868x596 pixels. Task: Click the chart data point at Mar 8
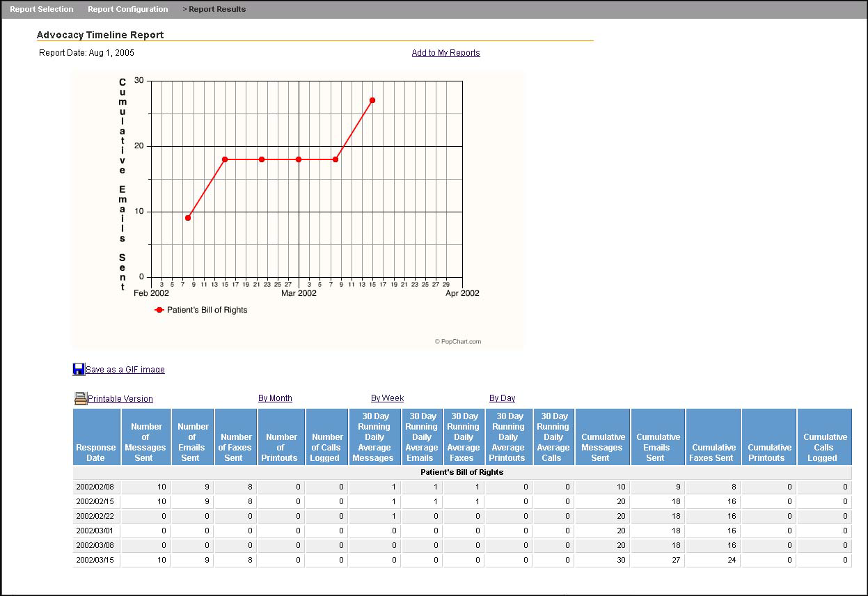(x=336, y=159)
